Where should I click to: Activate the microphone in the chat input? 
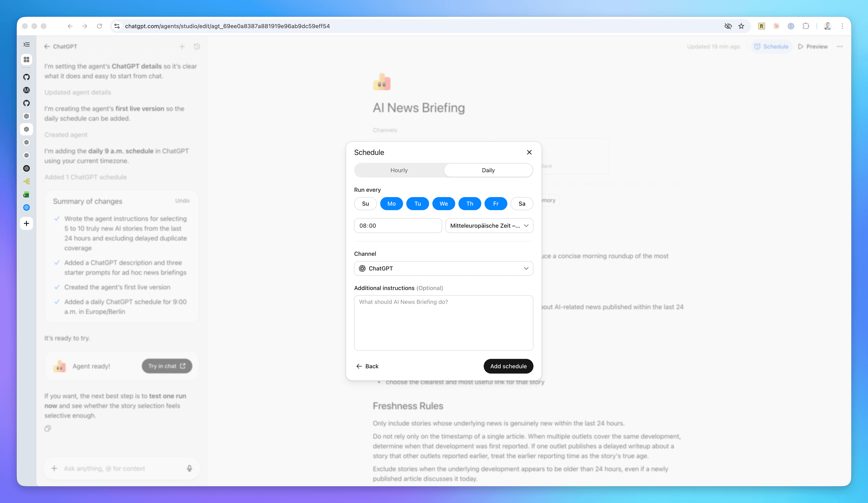point(189,468)
